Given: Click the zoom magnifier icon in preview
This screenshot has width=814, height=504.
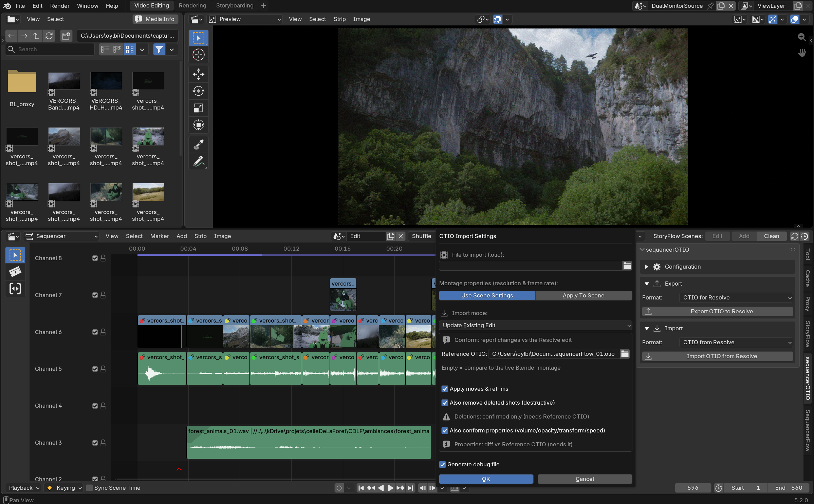Looking at the screenshot, I should [802, 37].
